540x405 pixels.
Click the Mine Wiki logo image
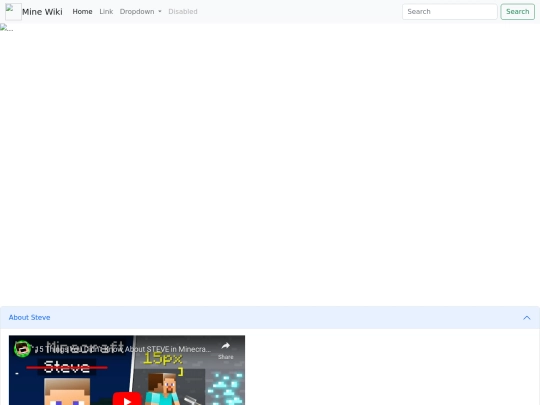click(x=13, y=12)
